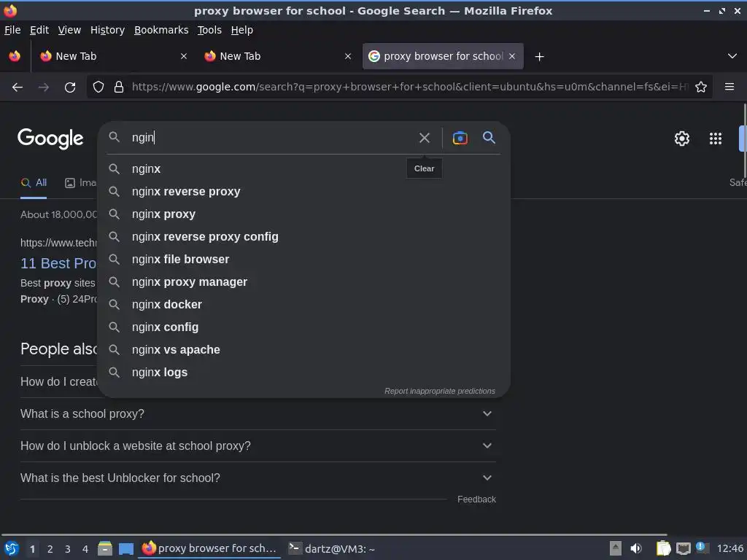The width and height of the screenshot is (747, 560).
Task: Click Report inappropriate predictions link
Action: point(440,391)
